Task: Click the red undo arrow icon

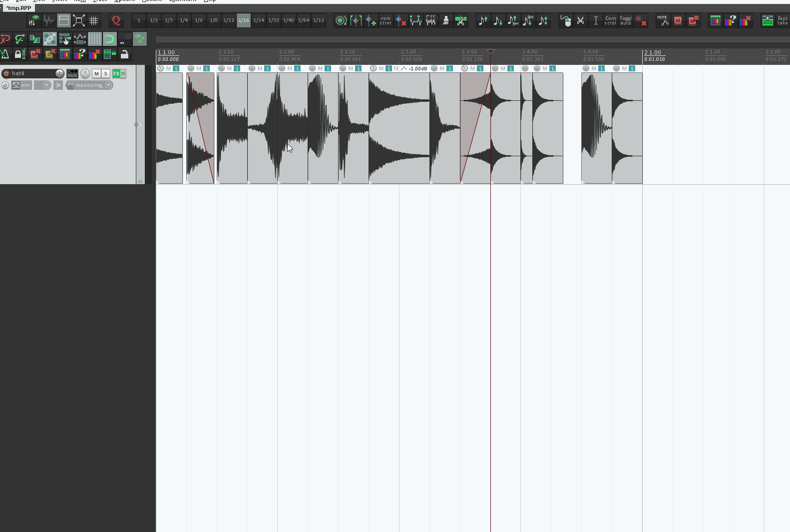Action: pyautogui.click(x=5, y=39)
